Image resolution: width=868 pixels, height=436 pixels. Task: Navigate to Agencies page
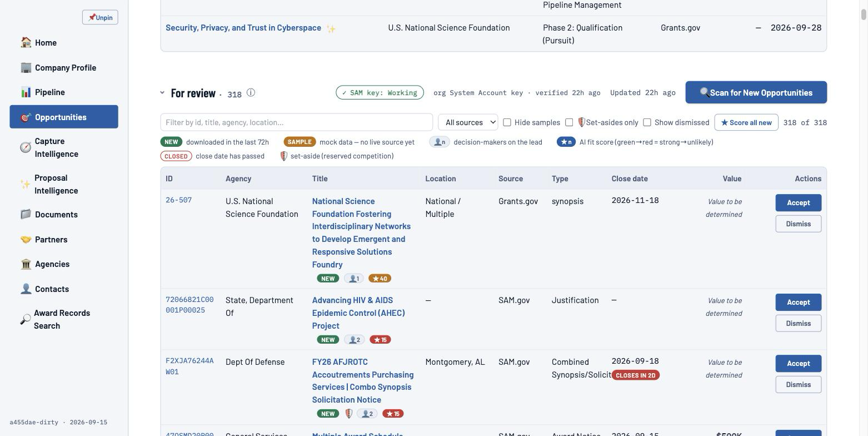[64, 264]
